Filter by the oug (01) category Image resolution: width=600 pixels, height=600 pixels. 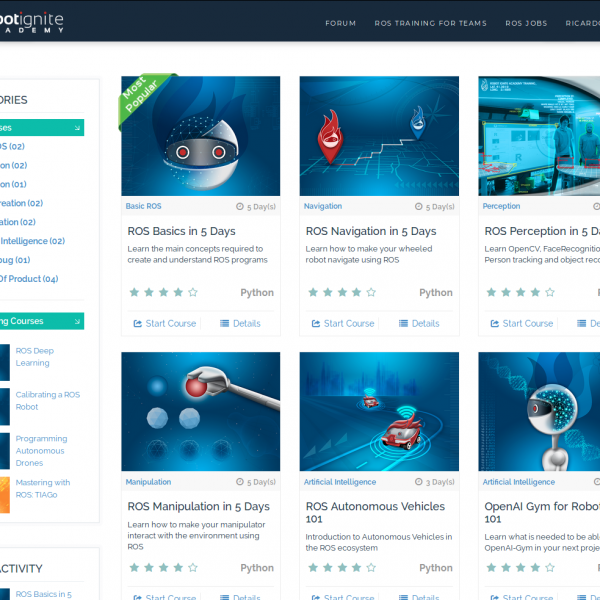pos(15,260)
